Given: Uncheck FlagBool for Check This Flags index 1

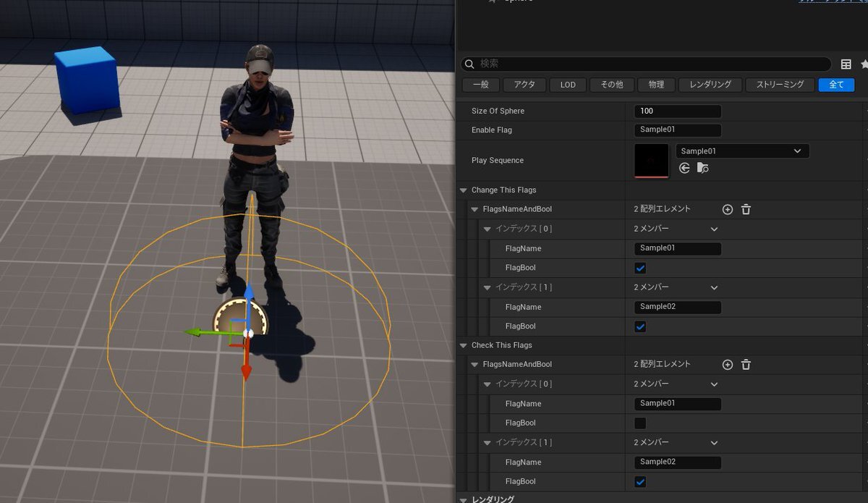Looking at the screenshot, I should [640, 482].
